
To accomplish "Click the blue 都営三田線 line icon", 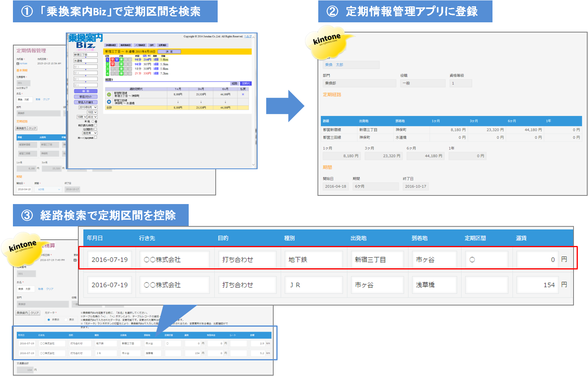I will [109, 101].
